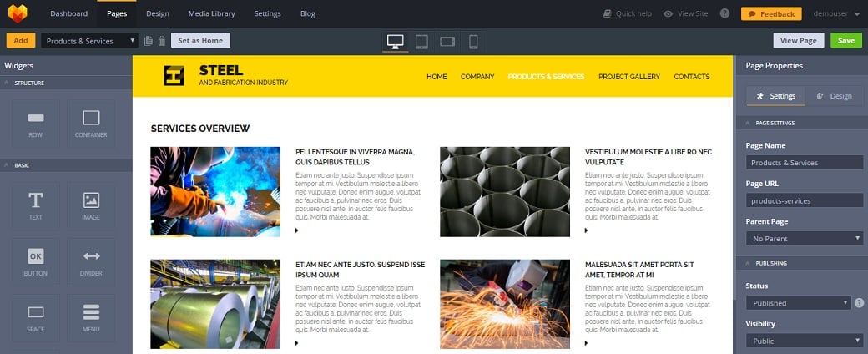Delete page using the trash icon
The width and height of the screenshot is (868, 354).
point(161,40)
